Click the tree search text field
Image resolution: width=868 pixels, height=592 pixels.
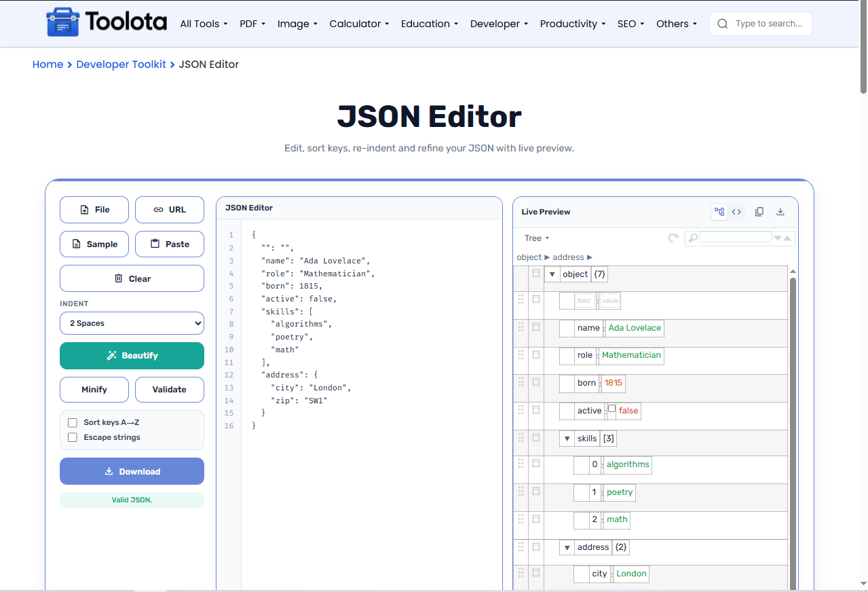[x=736, y=238]
